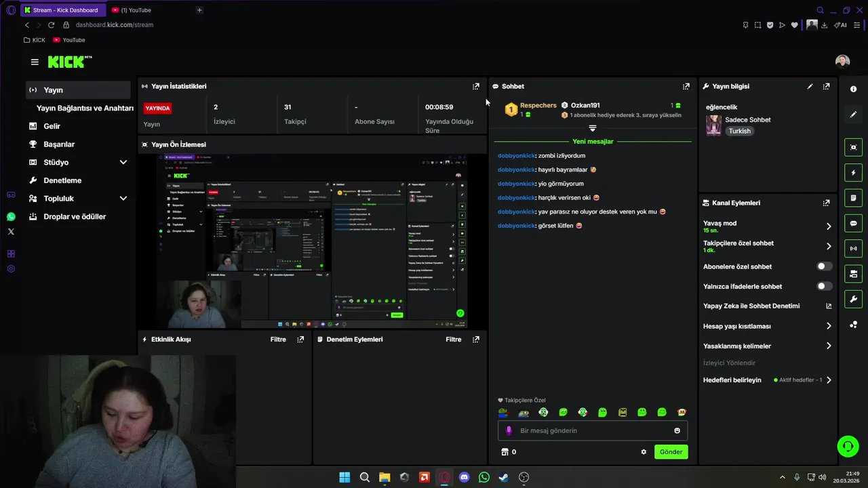868x488 pixels.
Task: Click the stream preview video thumbnail
Action: point(312,241)
